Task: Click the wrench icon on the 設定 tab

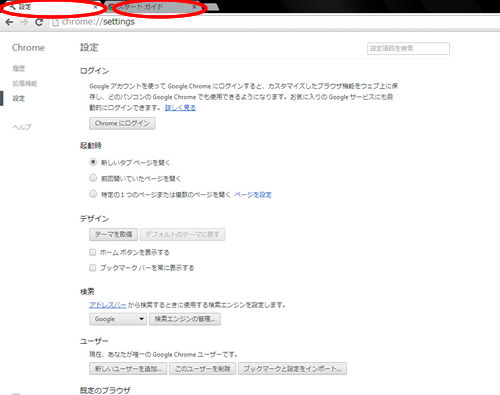Action: point(13,7)
